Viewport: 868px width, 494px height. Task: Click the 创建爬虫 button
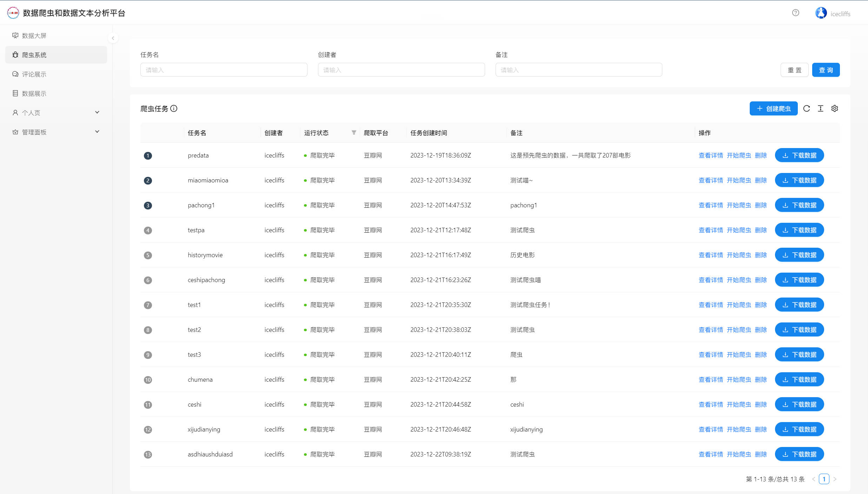pyautogui.click(x=774, y=108)
